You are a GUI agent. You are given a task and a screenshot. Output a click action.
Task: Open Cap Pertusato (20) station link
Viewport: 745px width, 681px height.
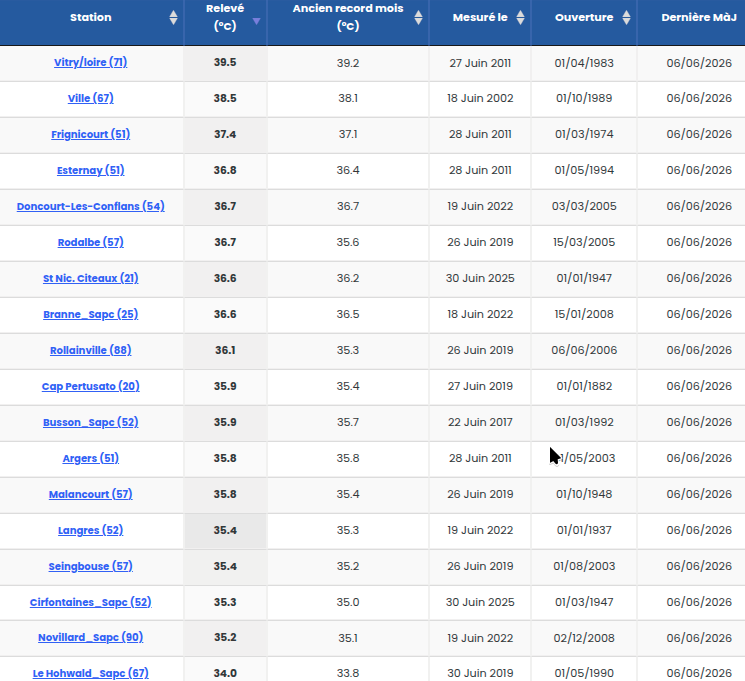[91, 386]
